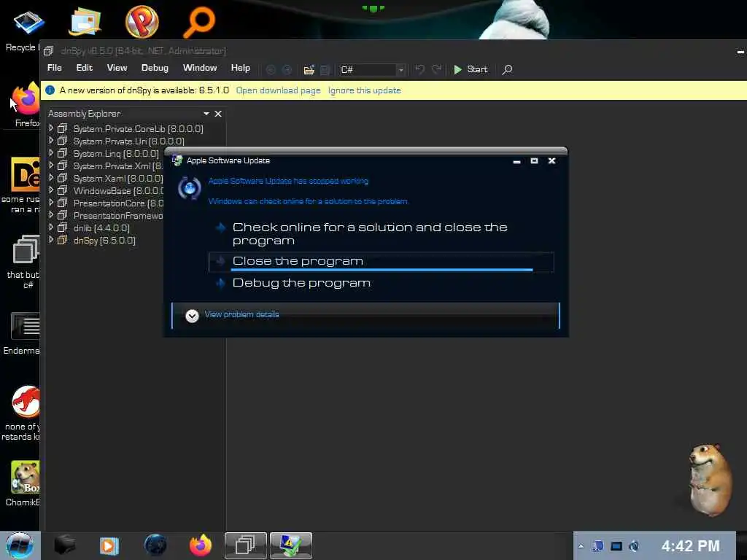Close the Apple Software Update dialog

pos(551,161)
